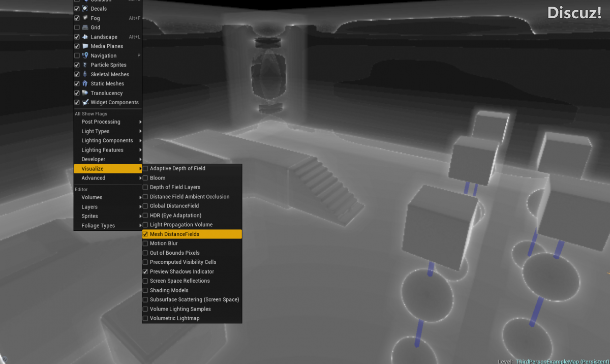610x364 pixels.
Task: Open the Visualize menu item
Action: pyautogui.click(x=108, y=169)
